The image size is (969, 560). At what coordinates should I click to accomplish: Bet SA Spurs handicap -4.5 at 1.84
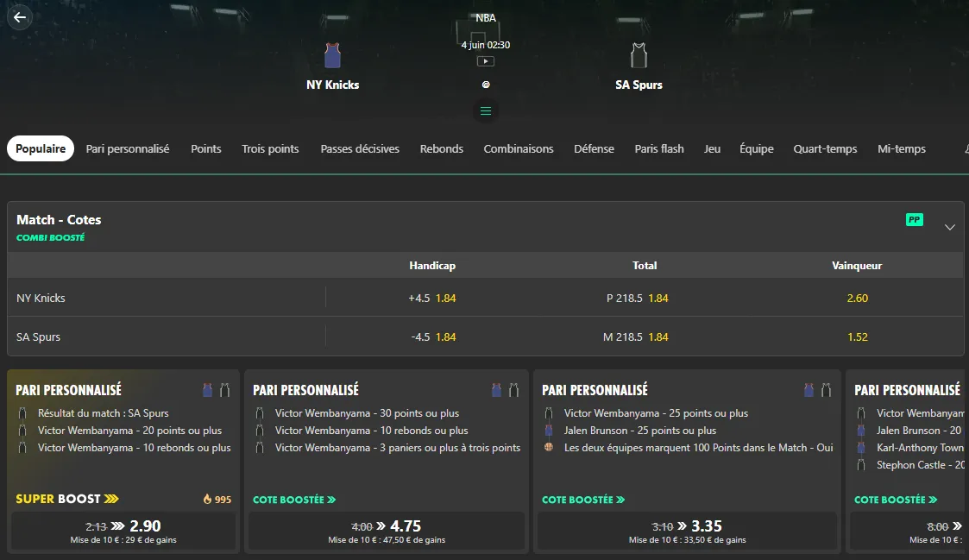coord(432,337)
